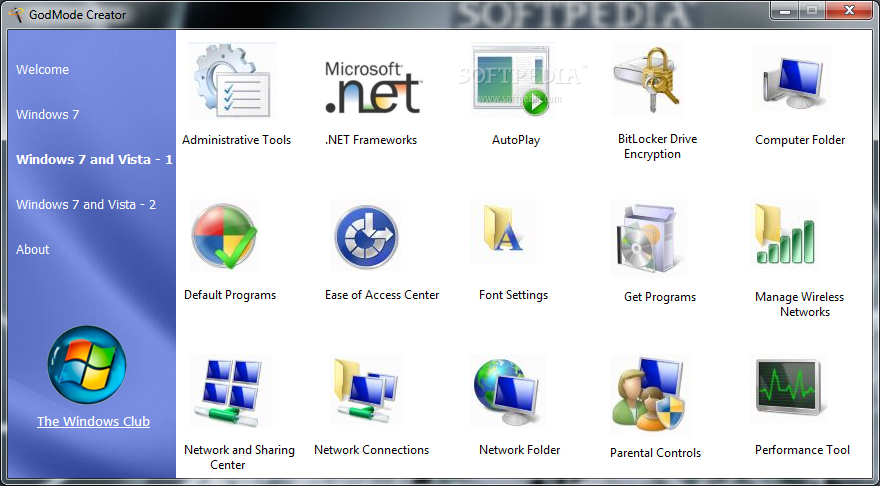Open the Get Programs software box icon

pyautogui.click(x=649, y=239)
